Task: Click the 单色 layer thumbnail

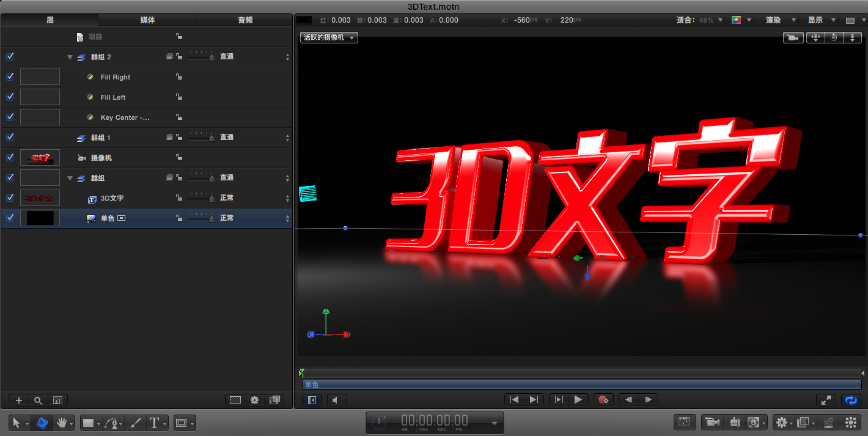Action: (x=40, y=218)
